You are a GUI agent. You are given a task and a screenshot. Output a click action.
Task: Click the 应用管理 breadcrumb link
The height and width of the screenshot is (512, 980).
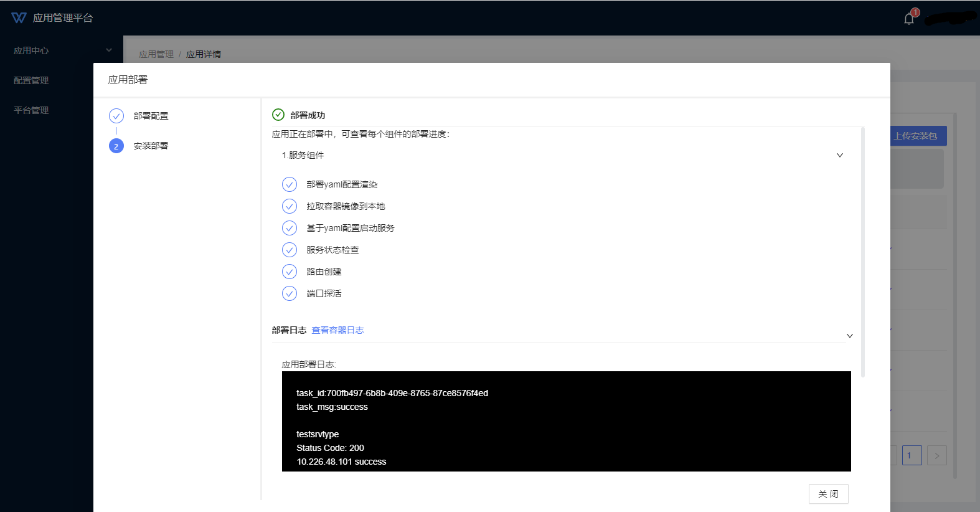tap(156, 54)
